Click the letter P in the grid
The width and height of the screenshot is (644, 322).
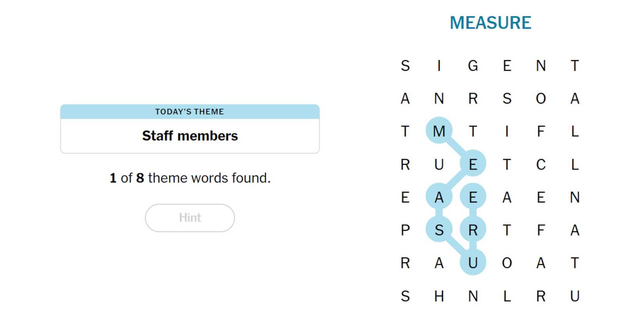pos(405,230)
